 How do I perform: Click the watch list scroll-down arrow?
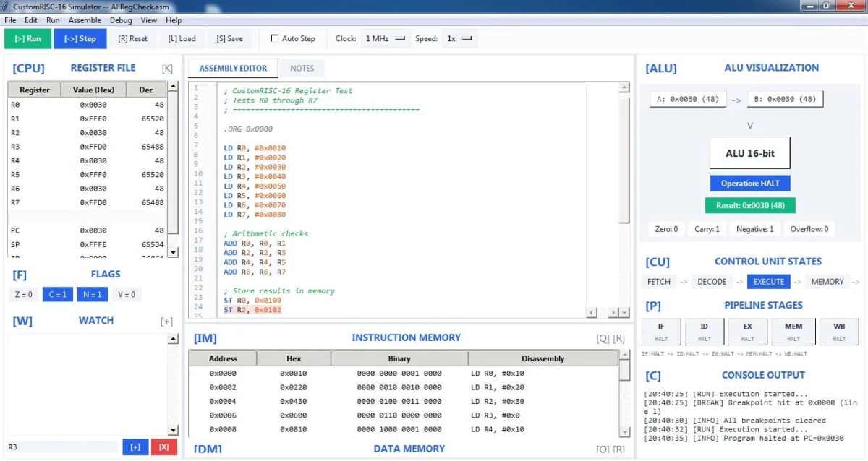(x=173, y=430)
